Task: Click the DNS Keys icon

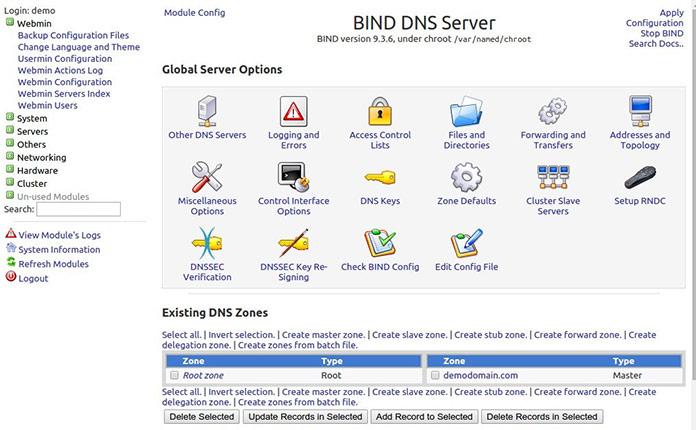Action: pyautogui.click(x=380, y=178)
